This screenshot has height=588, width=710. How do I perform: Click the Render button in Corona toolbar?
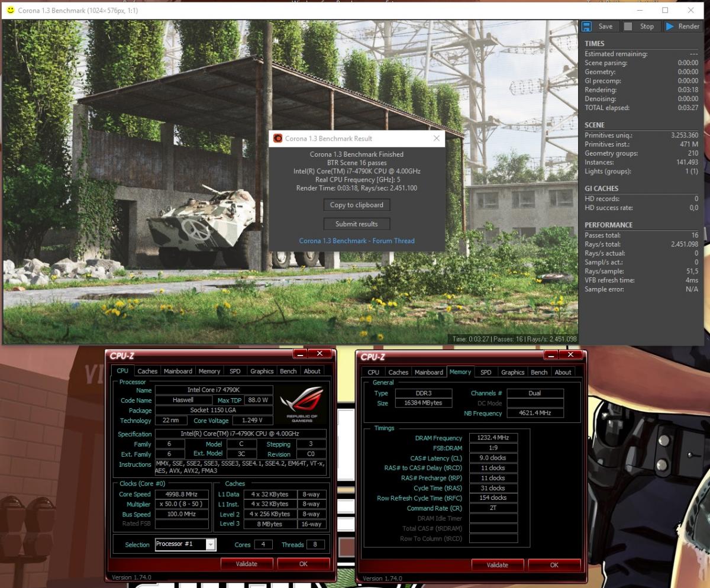[x=682, y=27]
